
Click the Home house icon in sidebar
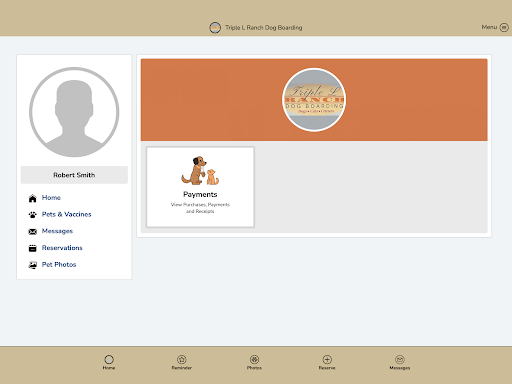(x=32, y=198)
